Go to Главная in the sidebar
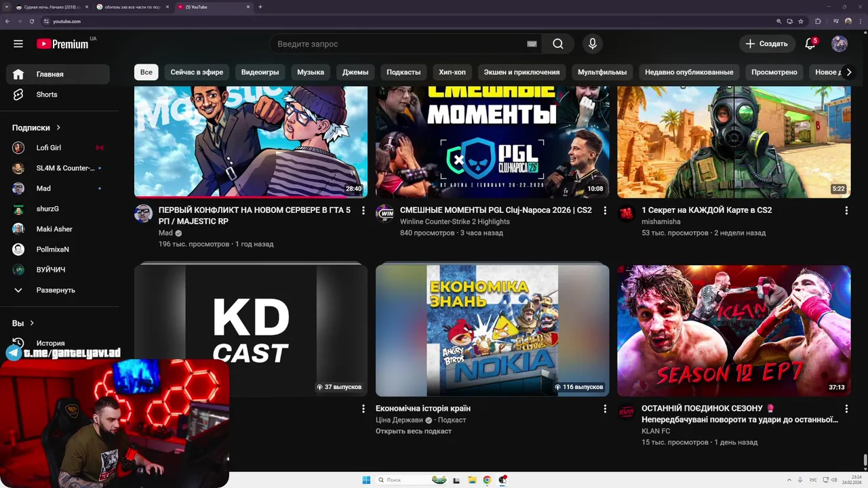Image resolution: width=868 pixels, height=488 pixels. pyautogui.click(x=58, y=75)
